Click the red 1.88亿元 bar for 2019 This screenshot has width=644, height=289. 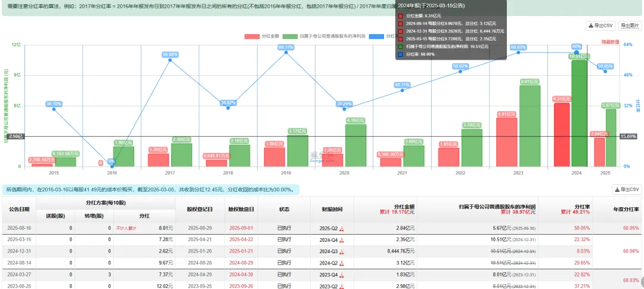[274, 157]
